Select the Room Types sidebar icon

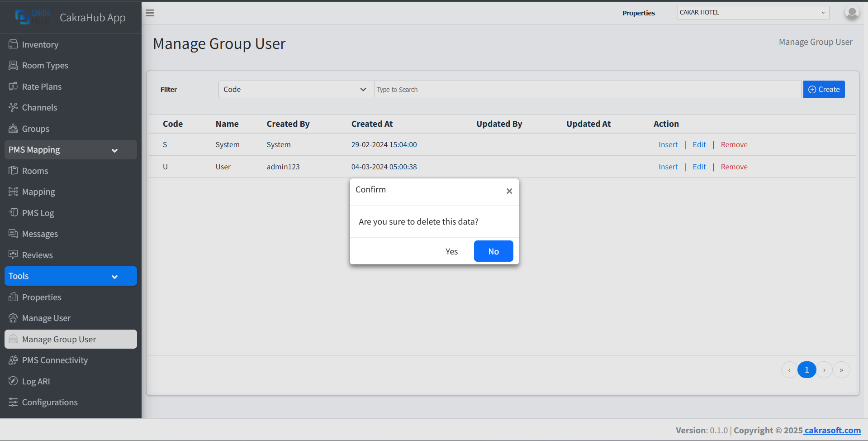[x=13, y=65]
